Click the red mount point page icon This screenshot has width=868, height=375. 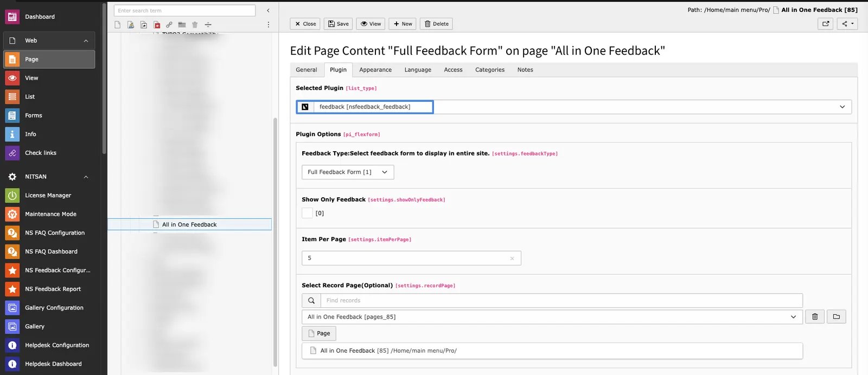157,24
